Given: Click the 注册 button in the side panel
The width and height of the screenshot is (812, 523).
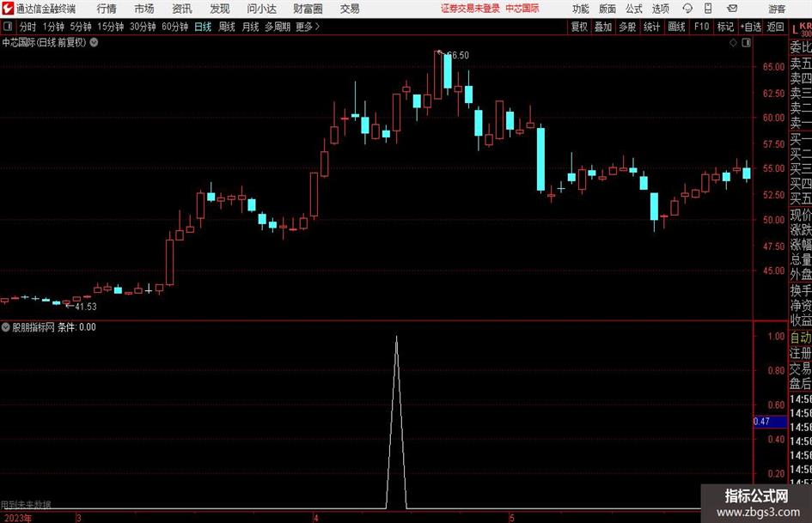Looking at the screenshot, I should 801,353.
